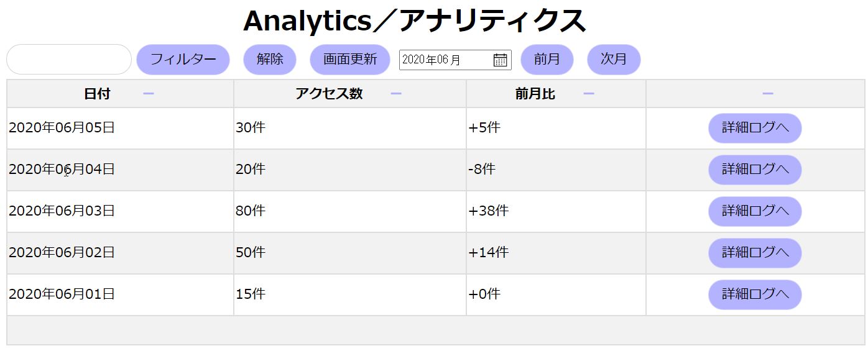Go to next month with 次月
868x351 pixels.
(x=614, y=60)
